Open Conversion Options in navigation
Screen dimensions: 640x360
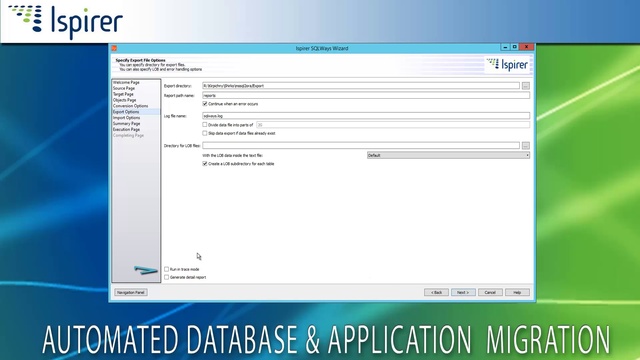click(130, 106)
